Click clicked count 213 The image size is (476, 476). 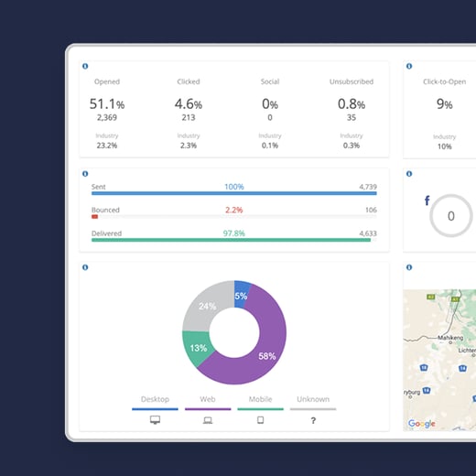pyautogui.click(x=189, y=117)
